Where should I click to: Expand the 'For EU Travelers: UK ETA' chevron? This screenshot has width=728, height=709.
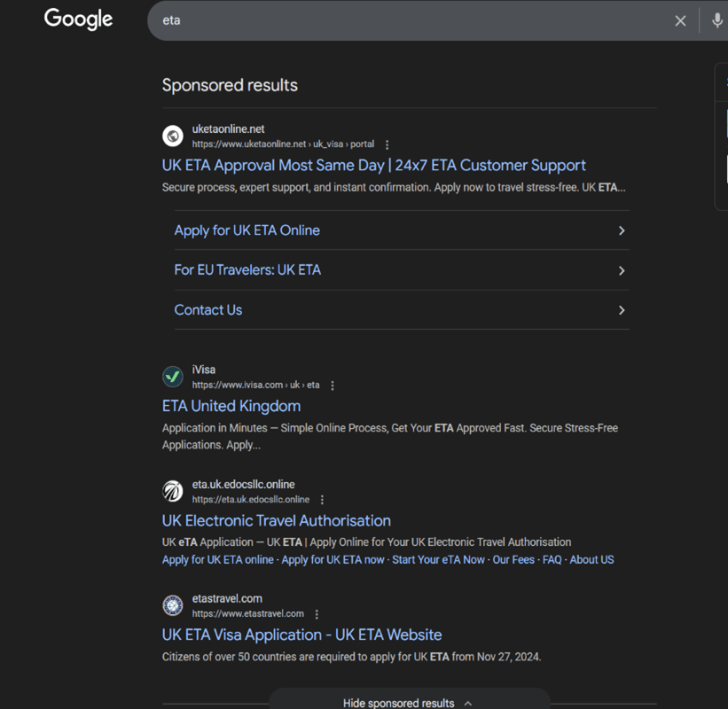click(622, 269)
